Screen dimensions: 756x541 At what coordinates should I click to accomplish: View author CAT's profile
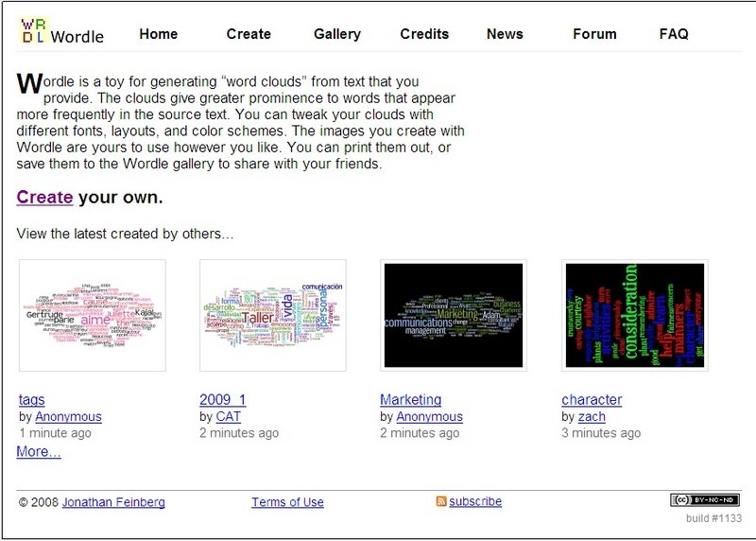click(228, 416)
